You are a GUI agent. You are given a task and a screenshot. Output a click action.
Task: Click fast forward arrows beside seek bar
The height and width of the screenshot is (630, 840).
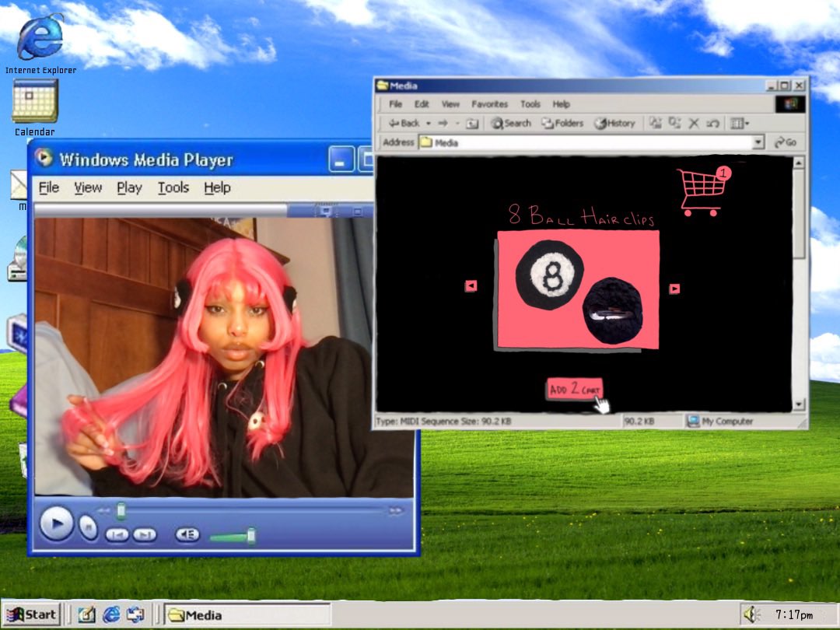click(x=396, y=510)
